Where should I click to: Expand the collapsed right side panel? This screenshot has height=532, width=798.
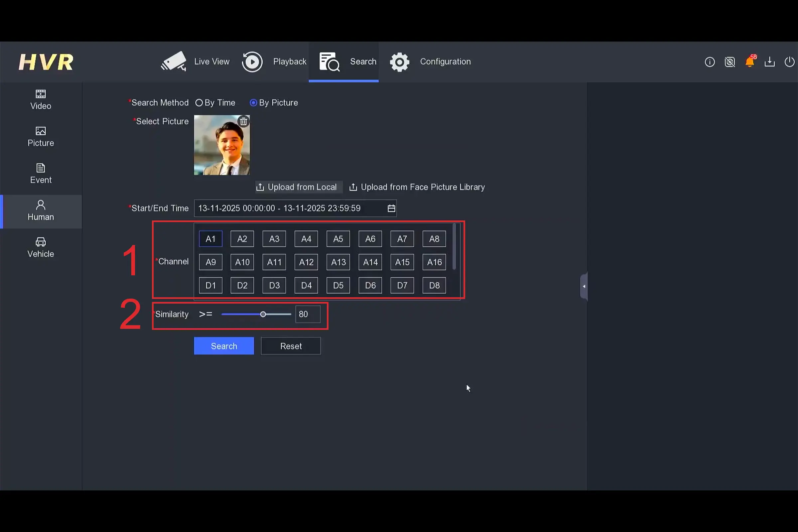point(584,286)
